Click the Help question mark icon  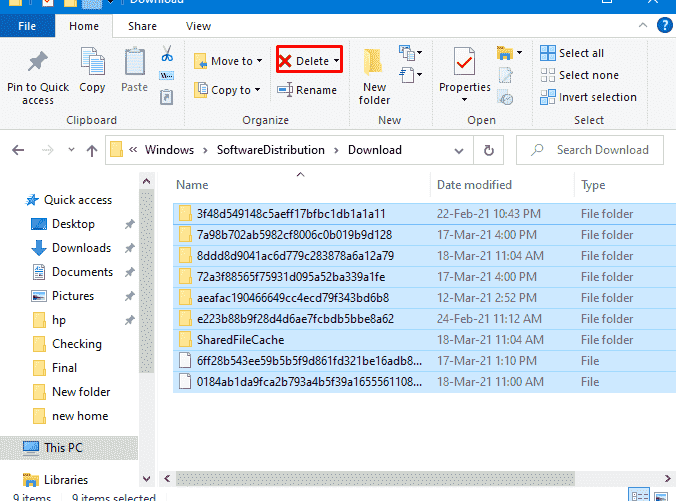[x=665, y=25]
